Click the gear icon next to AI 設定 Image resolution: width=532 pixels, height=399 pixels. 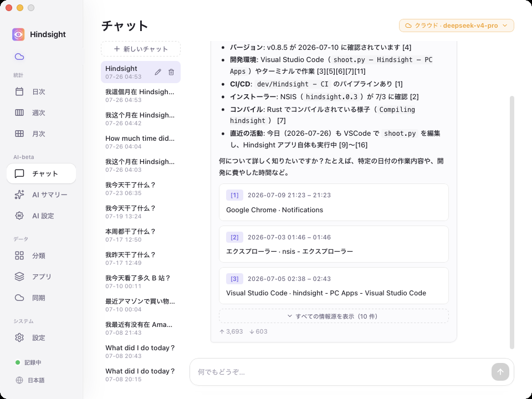pos(19,216)
